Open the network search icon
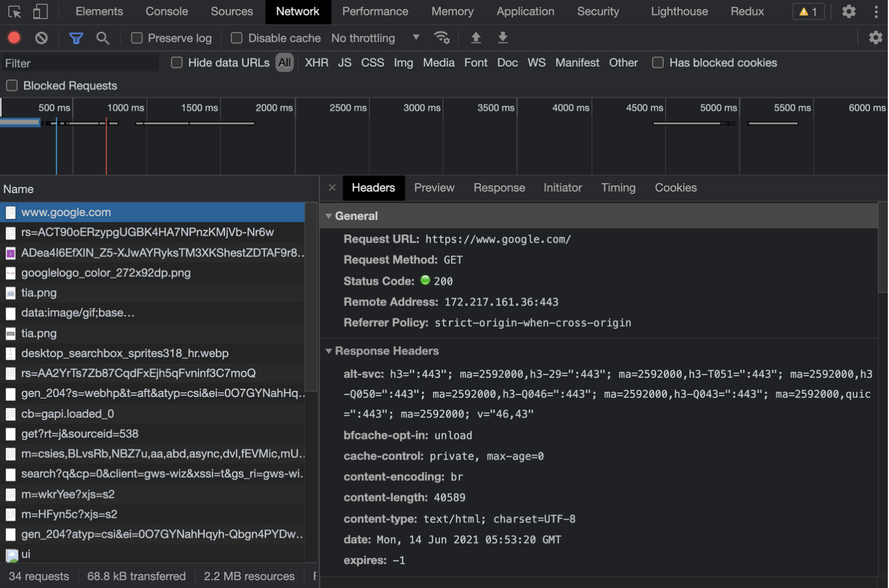This screenshot has width=889, height=588. click(x=102, y=38)
